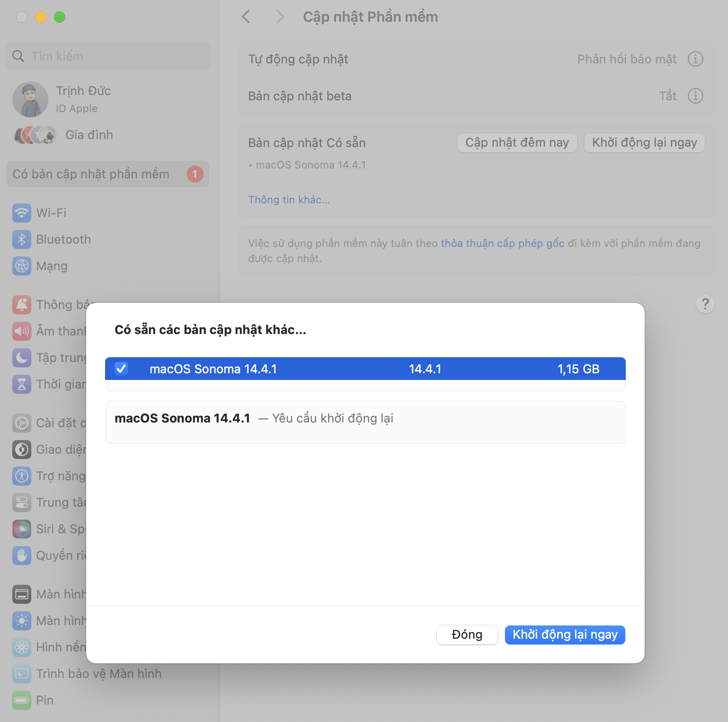The width and height of the screenshot is (728, 722).
Task: Go forward with the right chevron
Action: [280, 17]
